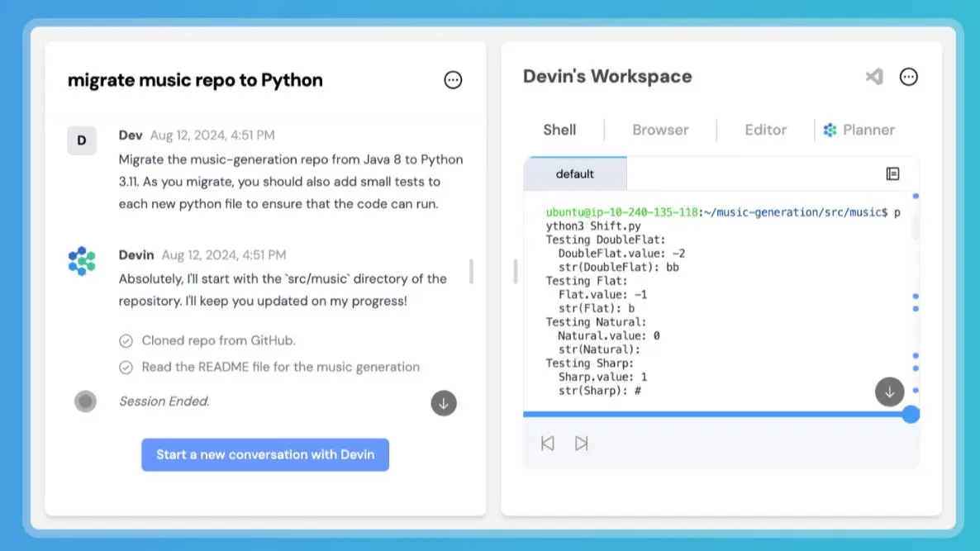Click 'Testing DoubleFlat:' output line
The height and width of the screenshot is (551, 980).
click(x=606, y=240)
